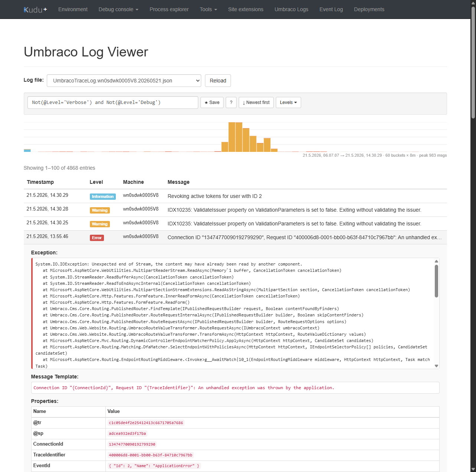
Task: Expand the Debug console menu
Action: (x=118, y=9)
